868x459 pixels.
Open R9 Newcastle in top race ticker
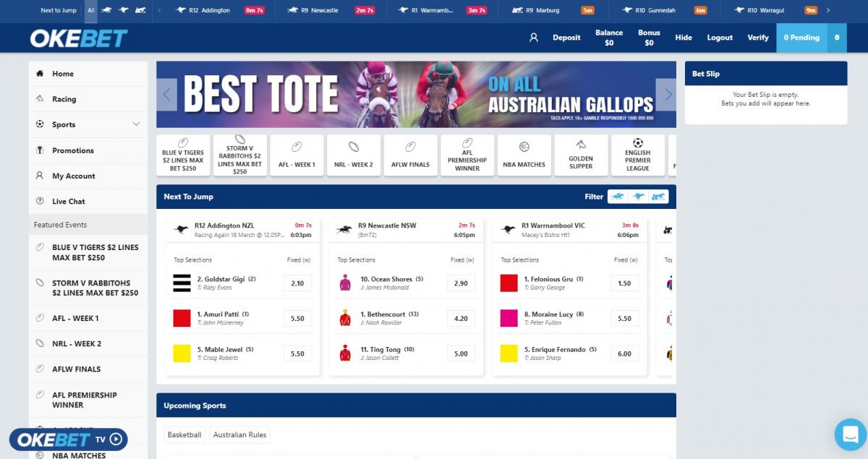tap(331, 11)
